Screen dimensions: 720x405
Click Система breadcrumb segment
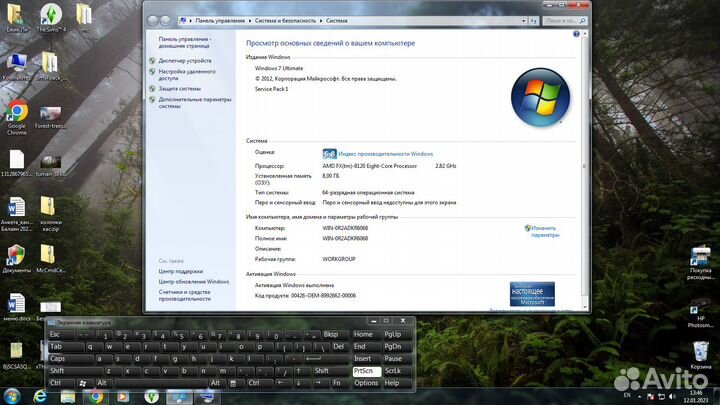point(337,21)
